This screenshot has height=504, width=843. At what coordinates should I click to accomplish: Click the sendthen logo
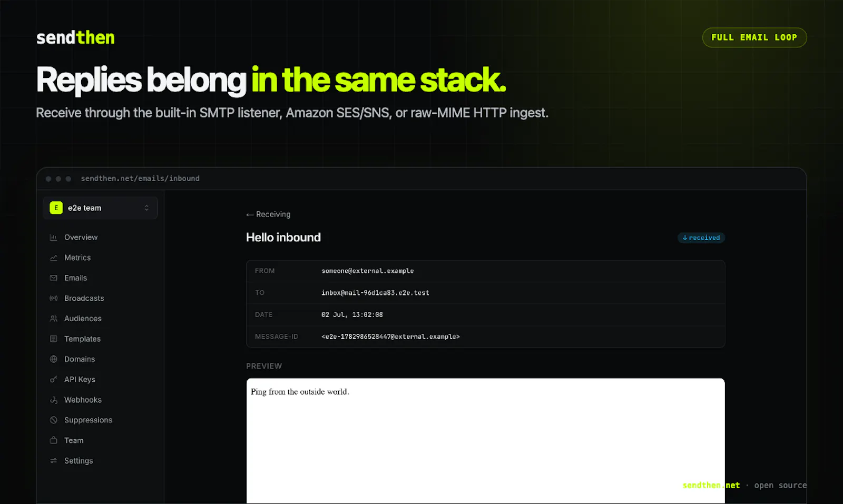click(75, 37)
